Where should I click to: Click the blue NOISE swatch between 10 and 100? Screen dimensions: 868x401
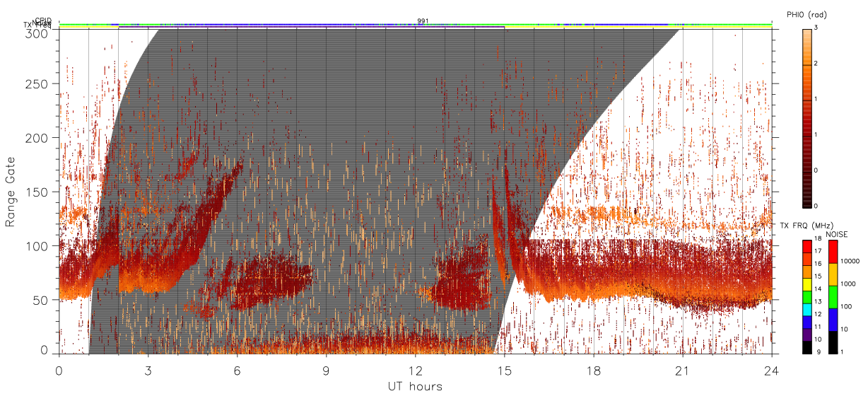point(833,320)
